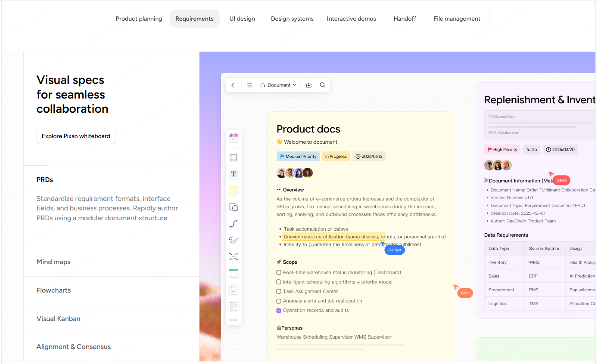
Task: Switch to the Product planning tab
Action: pos(139,19)
